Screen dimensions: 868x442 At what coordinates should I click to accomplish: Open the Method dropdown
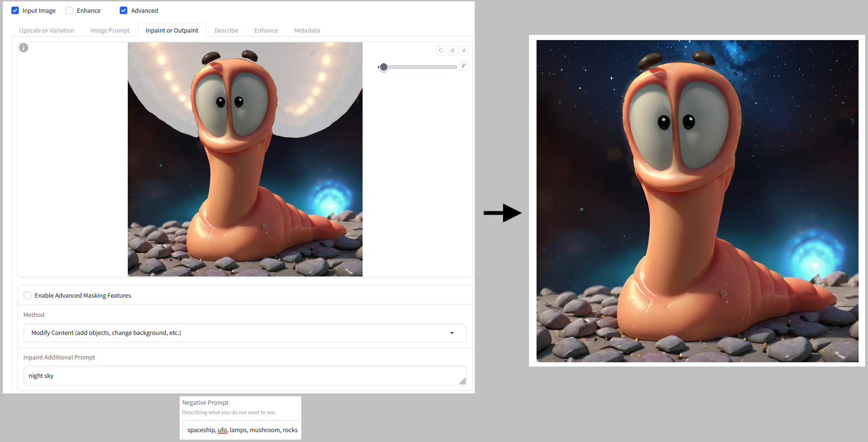tap(245, 333)
